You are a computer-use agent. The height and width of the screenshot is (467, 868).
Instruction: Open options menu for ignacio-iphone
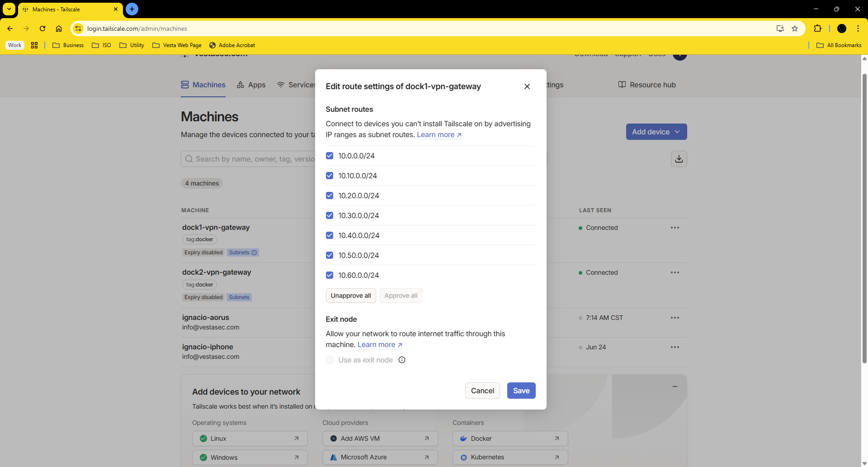point(675,347)
